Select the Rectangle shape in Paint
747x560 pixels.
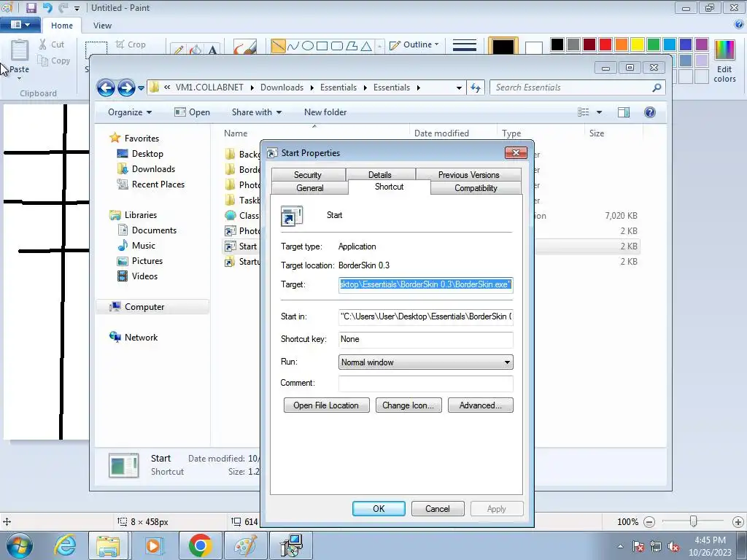point(322,46)
